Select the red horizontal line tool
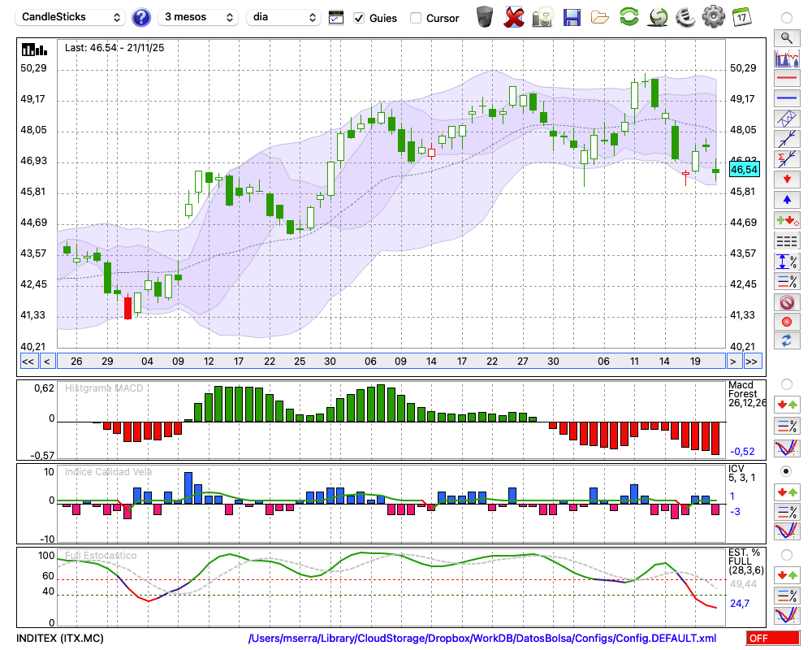812x650 pixels. point(786,79)
